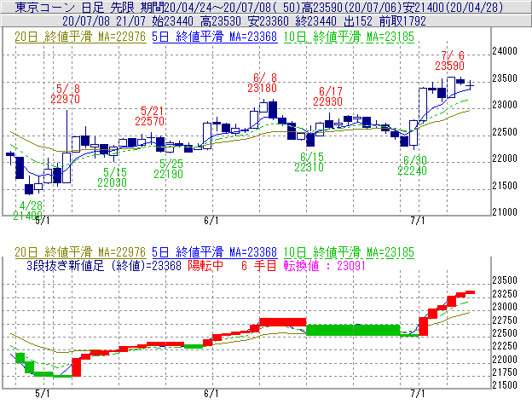Click the 6 手目 count text
The height and width of the screenshot is (404, 532).
click(x=259, y=266)
